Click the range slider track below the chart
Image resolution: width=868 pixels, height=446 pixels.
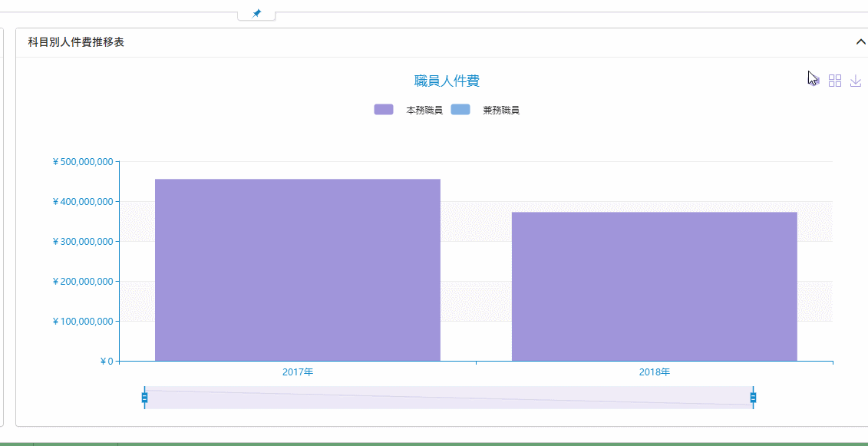point(449,398)
